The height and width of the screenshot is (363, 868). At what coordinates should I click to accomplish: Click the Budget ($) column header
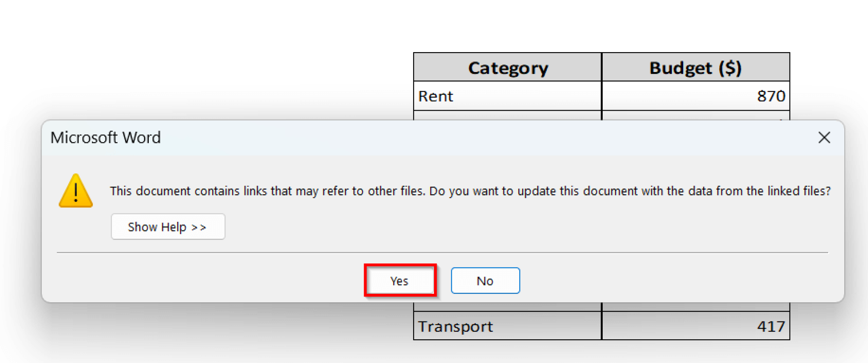(x=696, y=67)
